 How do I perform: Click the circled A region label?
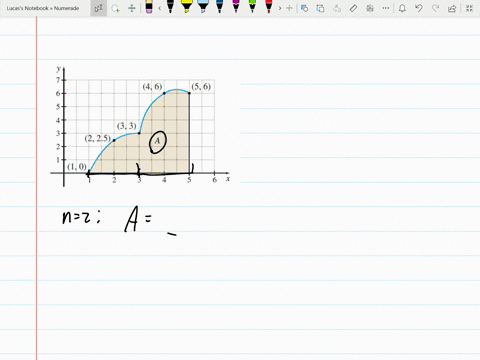pos(157,142)
